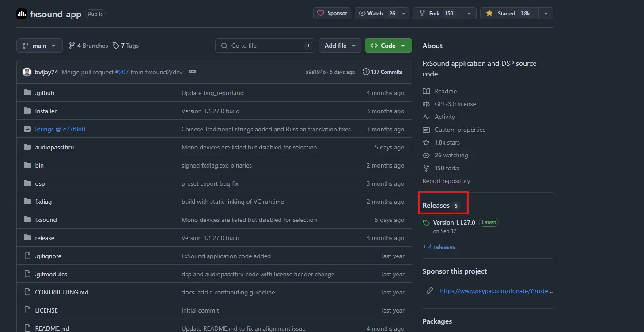Click the .gitignore file icon
This screenshot has height=332, width=644.
[27, 256]
